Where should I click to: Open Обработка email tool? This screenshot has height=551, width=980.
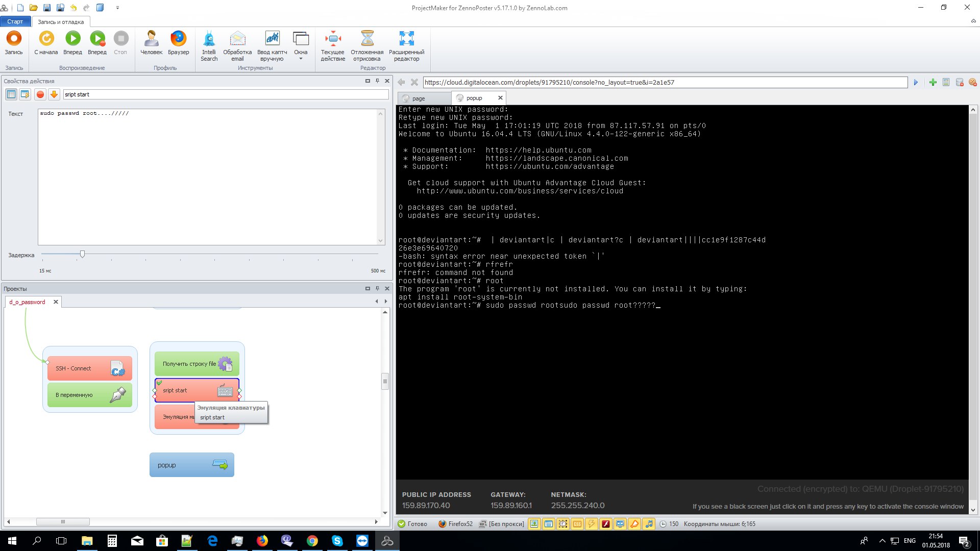[237, 46]
